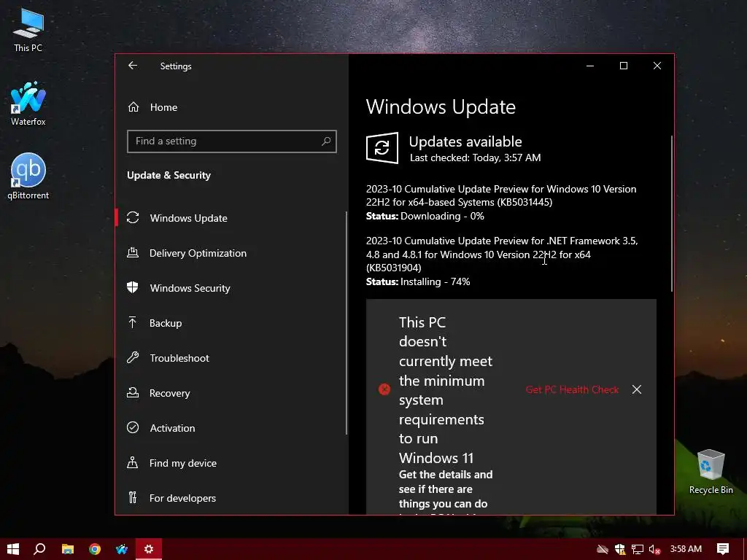Minimize the Settings window
This screenshot has width=747, height=560.
click(589, 66)
